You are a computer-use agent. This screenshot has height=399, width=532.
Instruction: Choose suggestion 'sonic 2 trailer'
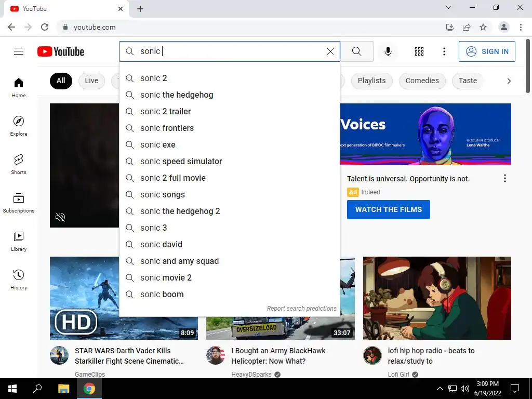(229, 111)
